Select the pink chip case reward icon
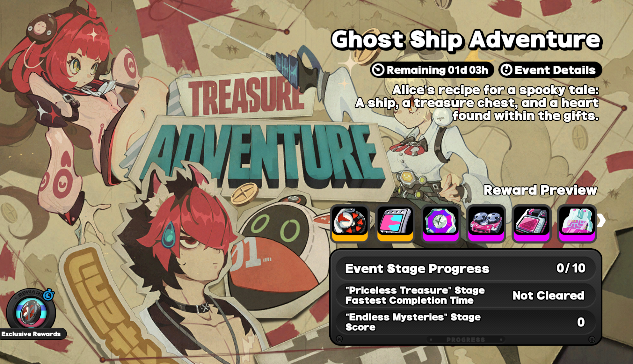Image resolution: width=633 pixels, height=364 pixels. pyautogui.click(x=531, y=223)
